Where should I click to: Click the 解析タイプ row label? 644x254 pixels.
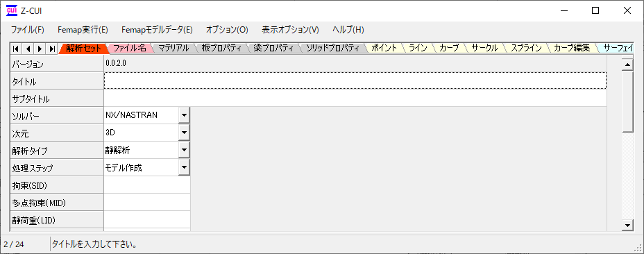click(57, 150)
